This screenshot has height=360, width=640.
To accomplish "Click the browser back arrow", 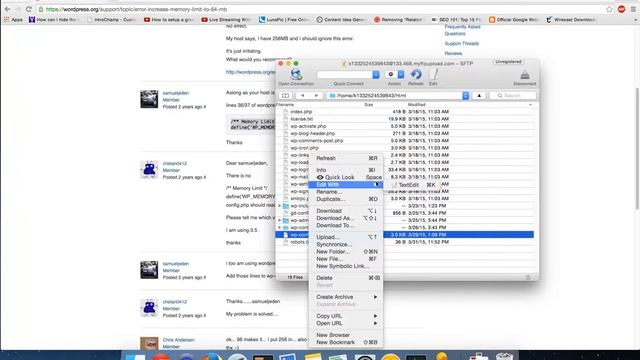I will click(7, 9).
